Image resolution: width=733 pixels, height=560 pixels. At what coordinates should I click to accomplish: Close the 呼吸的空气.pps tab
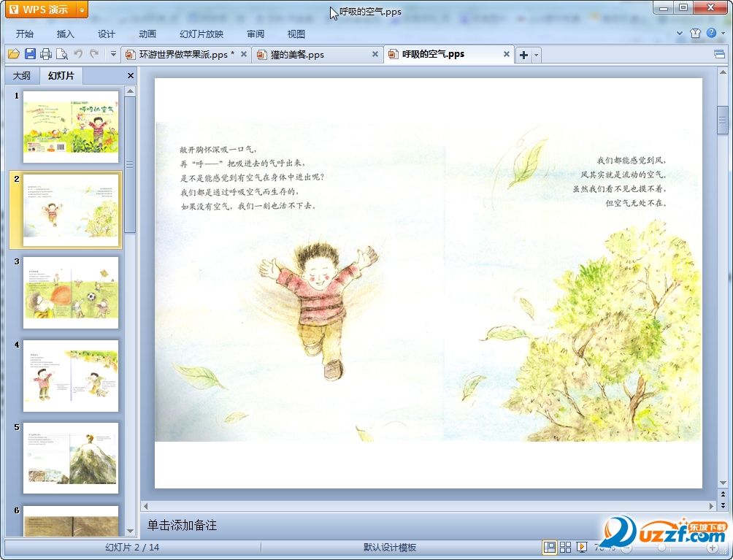[506, 54]
